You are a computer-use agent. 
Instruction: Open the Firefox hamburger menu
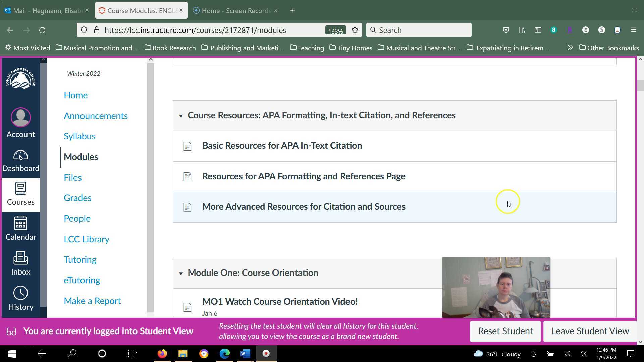[634, 30]
